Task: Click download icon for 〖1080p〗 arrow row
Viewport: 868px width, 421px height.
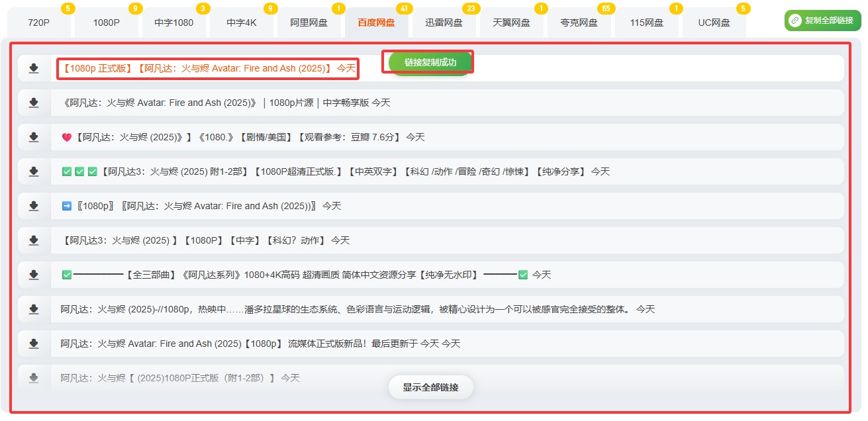Action: [34, 206]
